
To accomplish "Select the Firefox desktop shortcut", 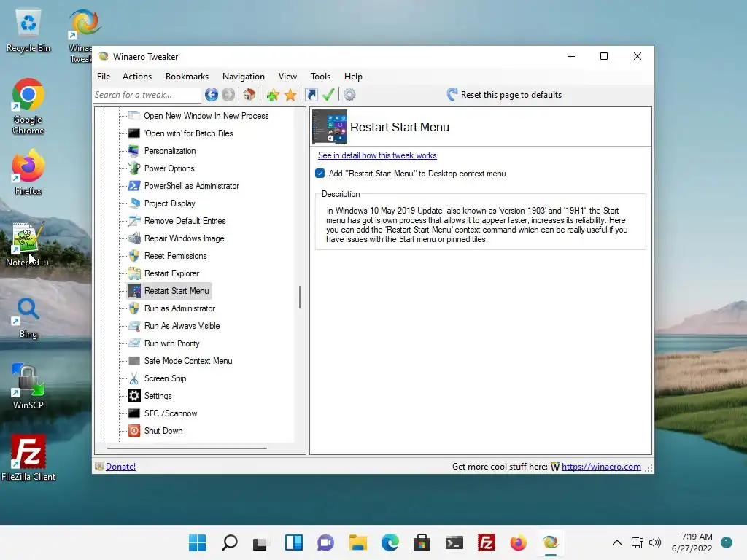I will [x=28, y=172].
